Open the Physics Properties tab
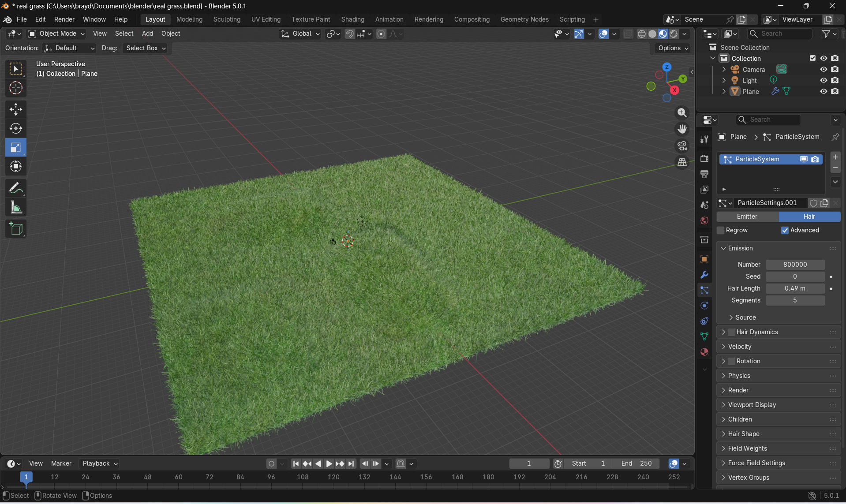The width and height of the screenshot is (846, 504). [x=704, y=306]
